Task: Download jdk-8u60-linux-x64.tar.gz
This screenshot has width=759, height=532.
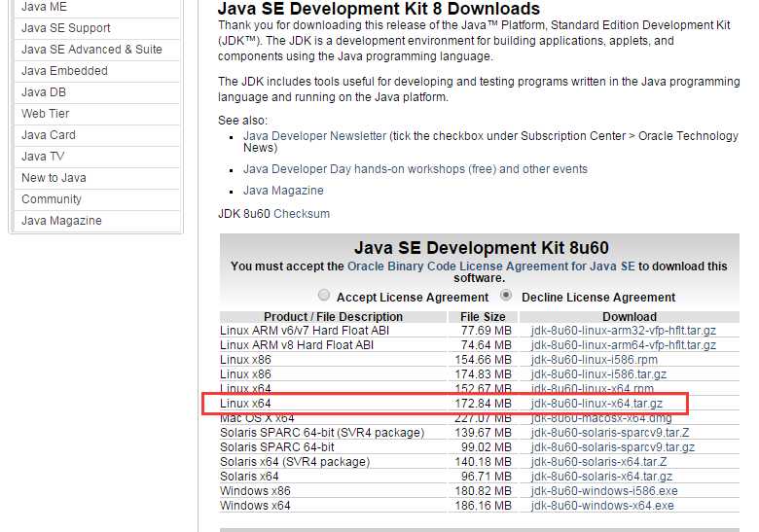Action: tap(596, 403)
